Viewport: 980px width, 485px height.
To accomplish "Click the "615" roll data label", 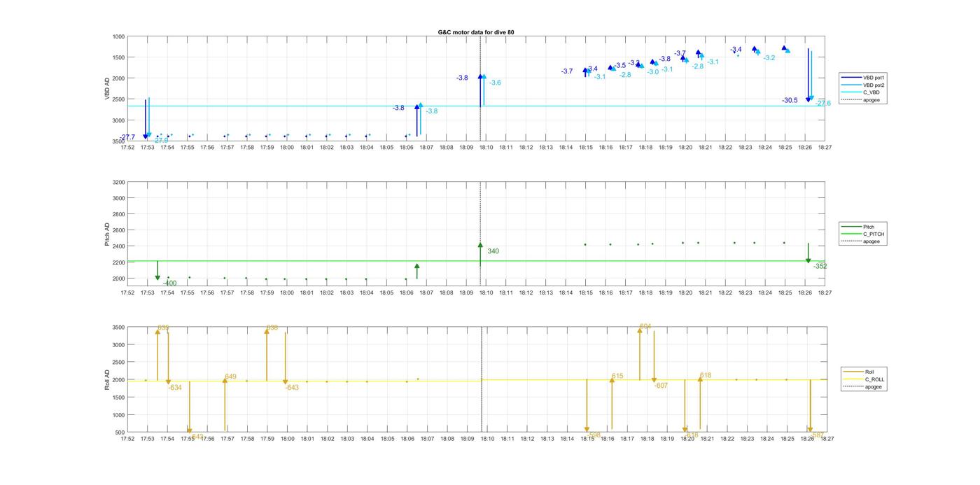I will 617,377.
